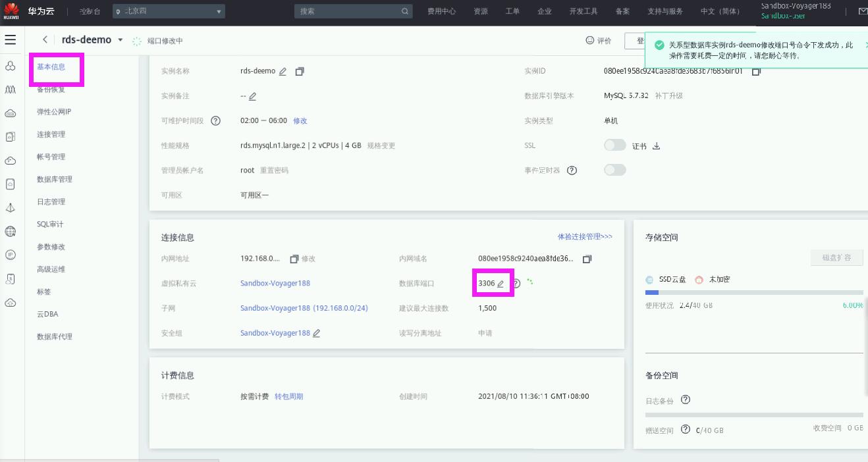This screenshot has width=868, height=462.
Task: Open 工单 in top navigation
Action: tap(512, 11)
